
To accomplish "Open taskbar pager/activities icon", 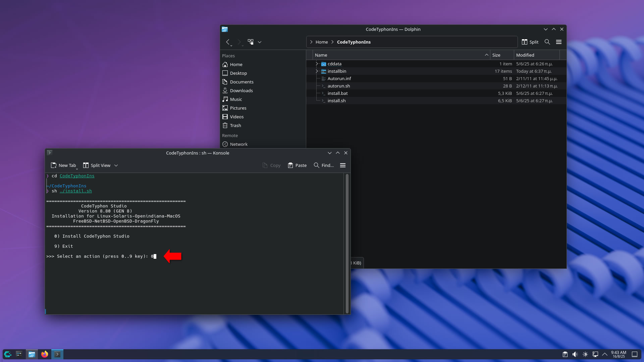I will coord(19,354).
